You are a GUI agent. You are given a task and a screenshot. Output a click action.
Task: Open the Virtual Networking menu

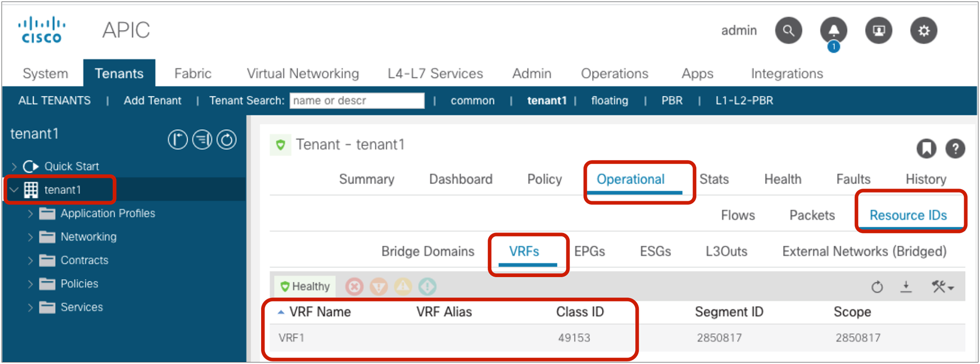303,74
